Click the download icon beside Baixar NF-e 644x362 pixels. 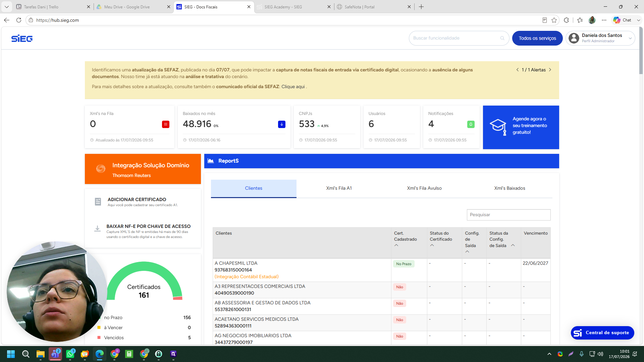tap(97, 229)
